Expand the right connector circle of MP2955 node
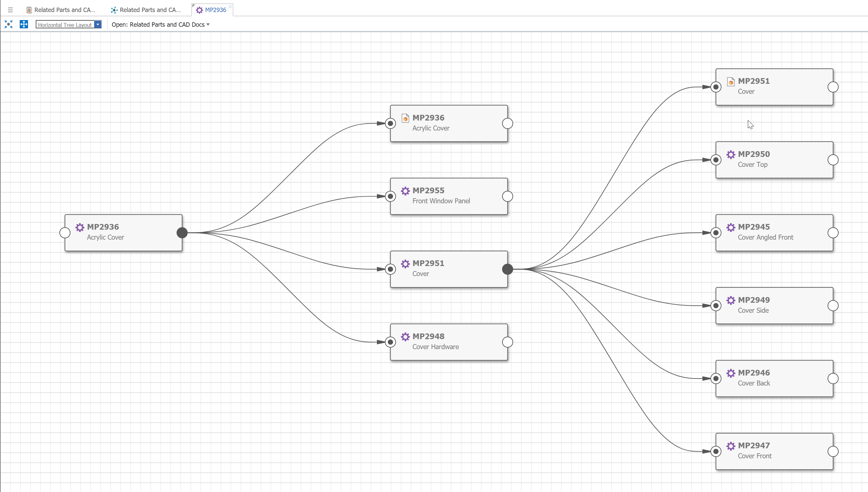Screen dimensions: 868x492 point(507,196)
